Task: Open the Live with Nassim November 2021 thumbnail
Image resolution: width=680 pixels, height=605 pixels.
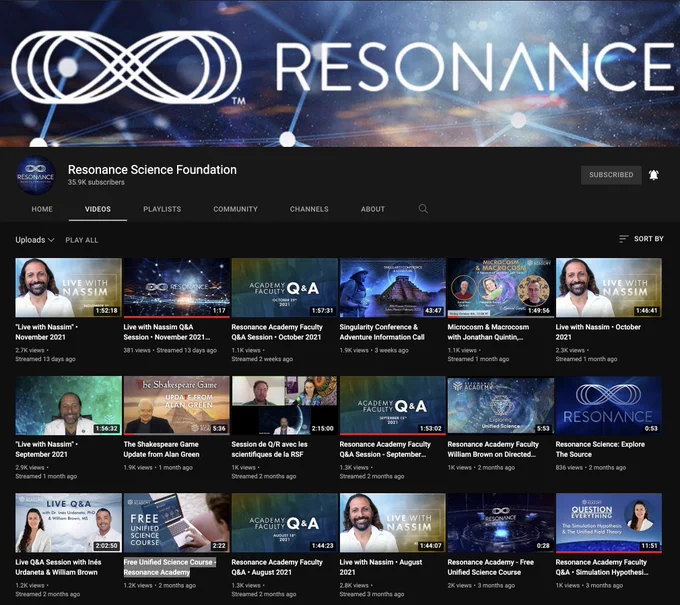Action: 69,288
